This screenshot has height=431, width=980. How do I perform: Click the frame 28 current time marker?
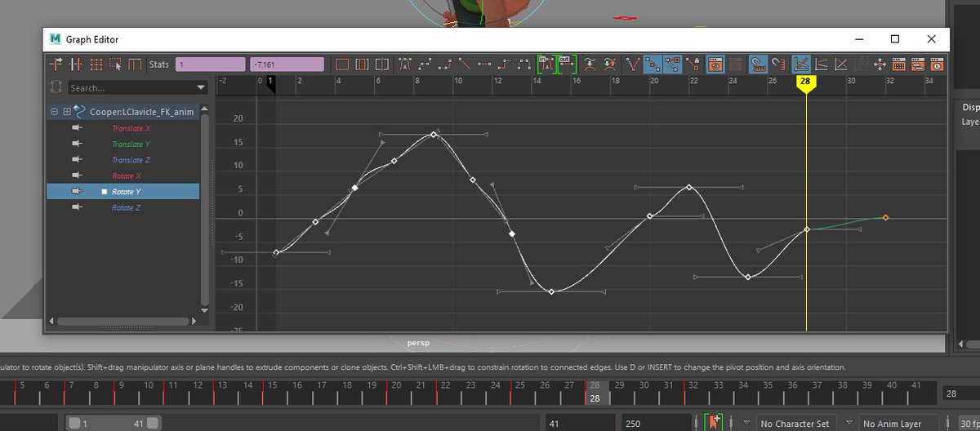805,82
